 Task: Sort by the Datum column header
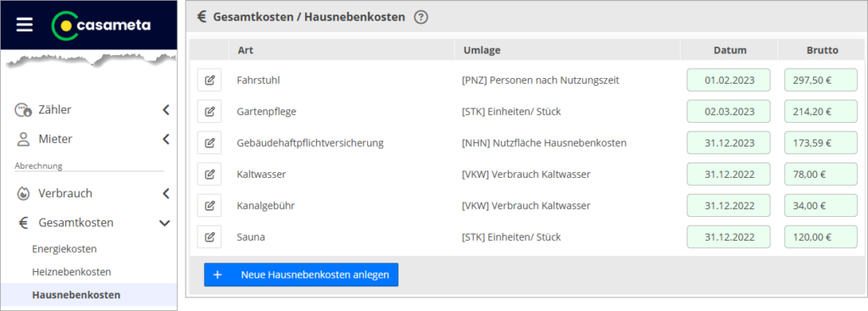click(730, 50)
